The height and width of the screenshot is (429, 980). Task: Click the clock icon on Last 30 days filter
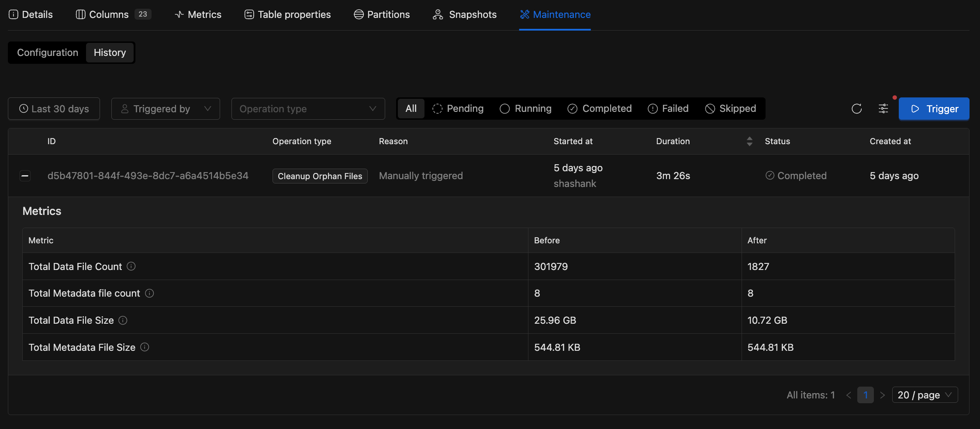[x=23, y=109]
